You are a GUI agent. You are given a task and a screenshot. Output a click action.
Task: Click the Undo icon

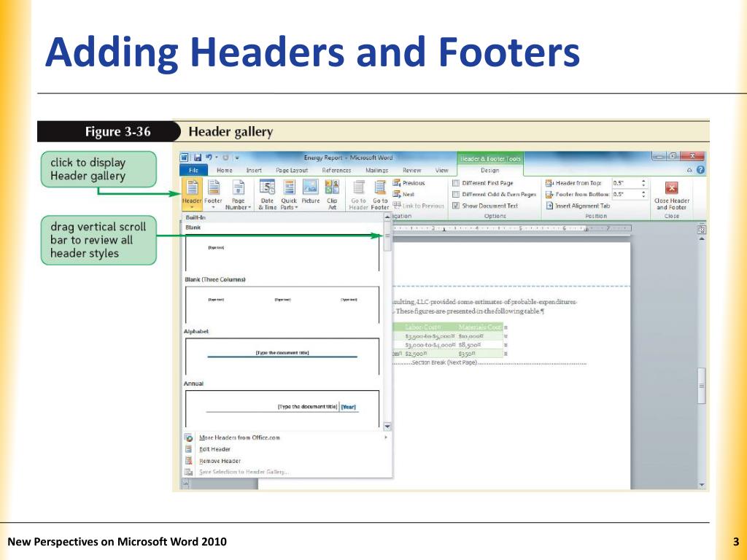209,157
